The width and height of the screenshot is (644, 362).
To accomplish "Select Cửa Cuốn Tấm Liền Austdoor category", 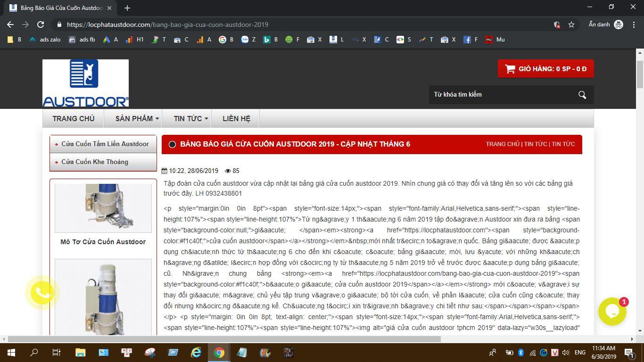I will [x=105, y=144].
